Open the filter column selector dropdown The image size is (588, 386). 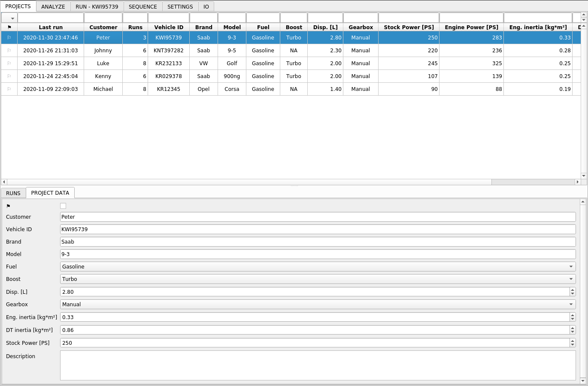[x=9, y=18]
